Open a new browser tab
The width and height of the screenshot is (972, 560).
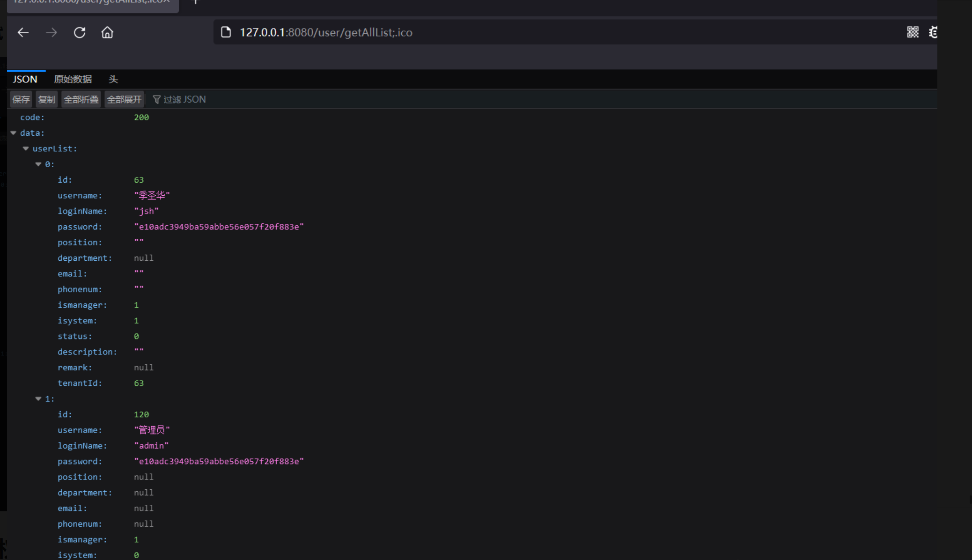click(x=196, y=2)
